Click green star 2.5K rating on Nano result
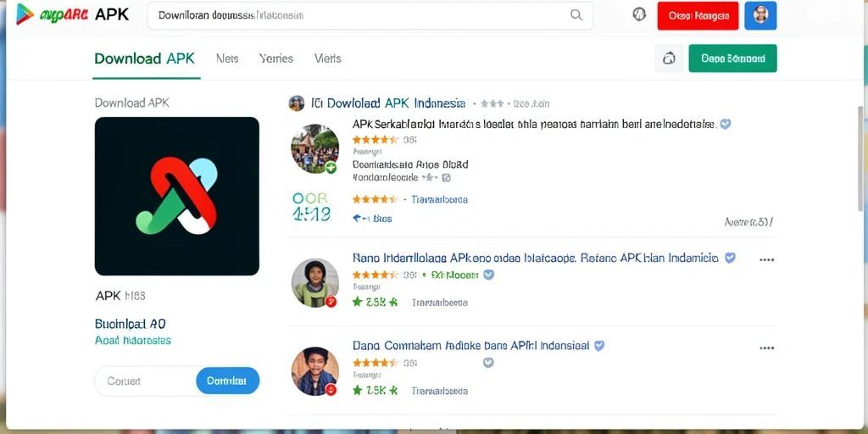868x434 pixels. tap(376, 303)
